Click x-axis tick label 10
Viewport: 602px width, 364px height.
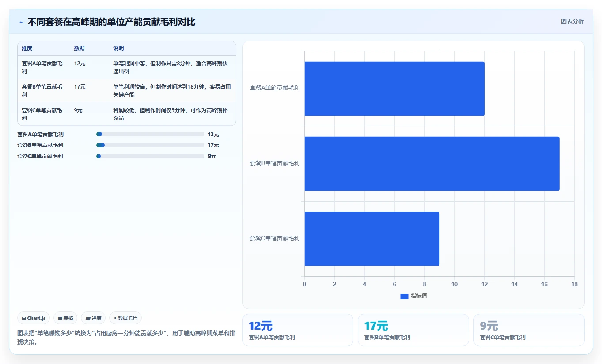(454, 285)
